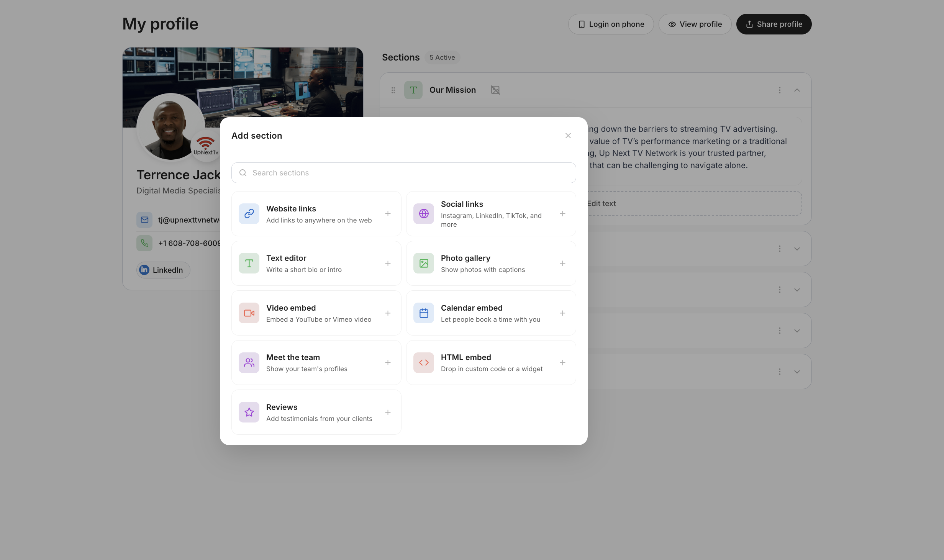Click the Edit text button in Our Mission
This screenshot has height=560, width=944.
tap(601, 203)
